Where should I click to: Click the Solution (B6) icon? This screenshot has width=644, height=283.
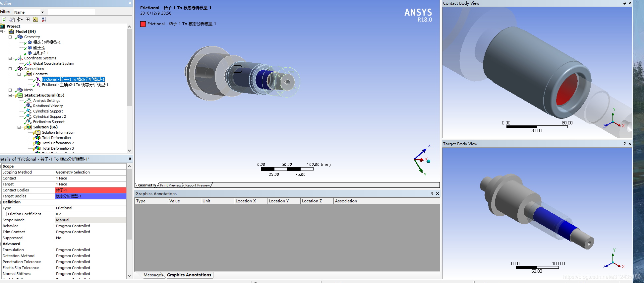pyautogui.click(x=29, y=127)
